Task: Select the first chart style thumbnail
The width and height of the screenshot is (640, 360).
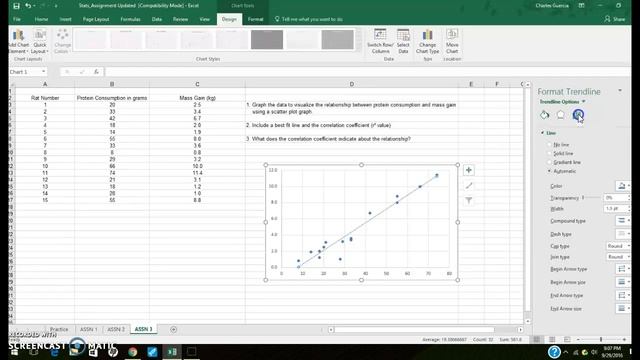Action: [90, 40]
